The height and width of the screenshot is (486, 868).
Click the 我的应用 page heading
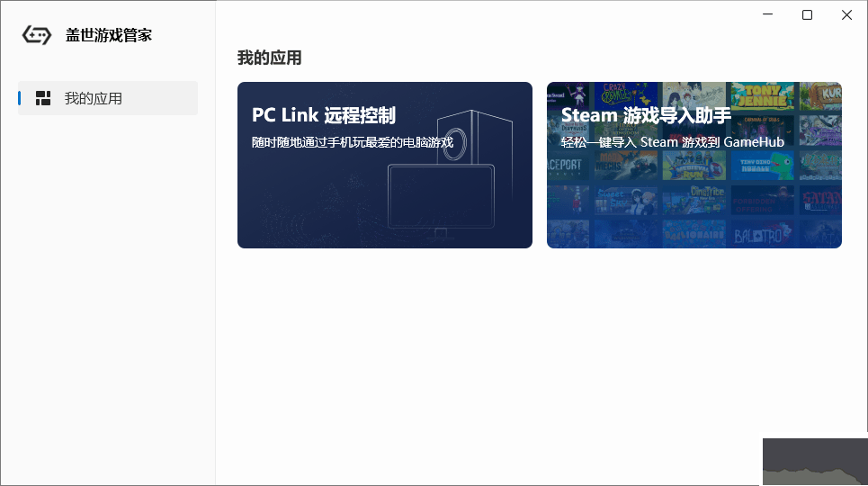(270, 58)
